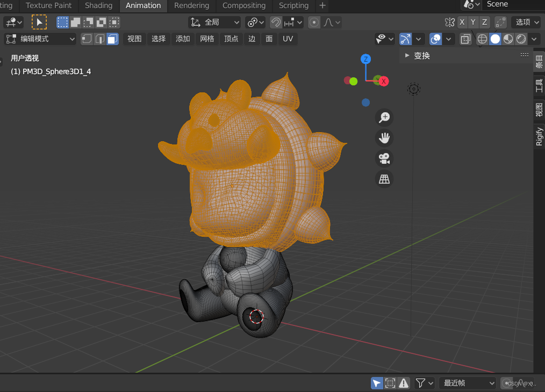Toggle perspective/orthographic grid button

(384, 179)
